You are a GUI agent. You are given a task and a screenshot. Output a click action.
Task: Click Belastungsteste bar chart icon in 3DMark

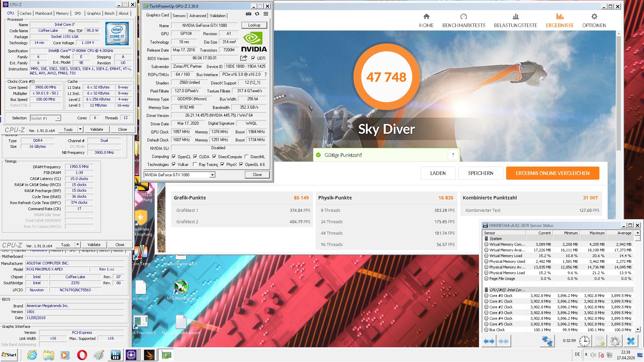[516, 16]
